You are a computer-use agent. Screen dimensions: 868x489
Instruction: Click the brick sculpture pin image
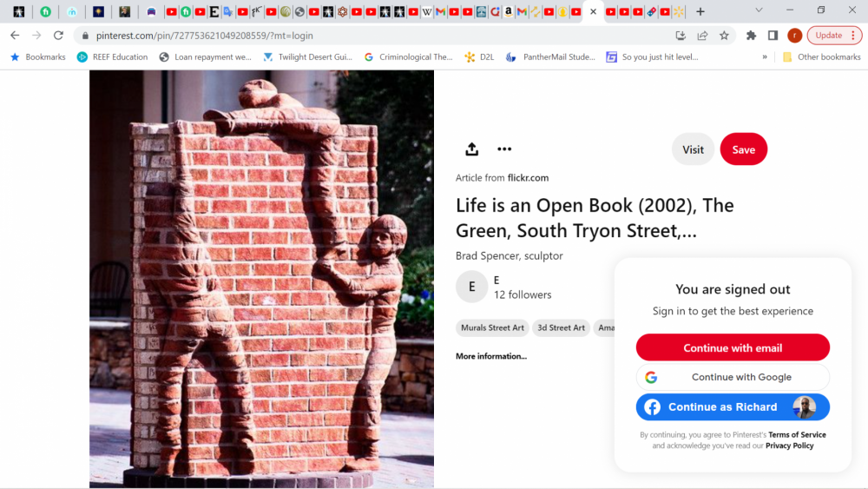pos(261,279)
